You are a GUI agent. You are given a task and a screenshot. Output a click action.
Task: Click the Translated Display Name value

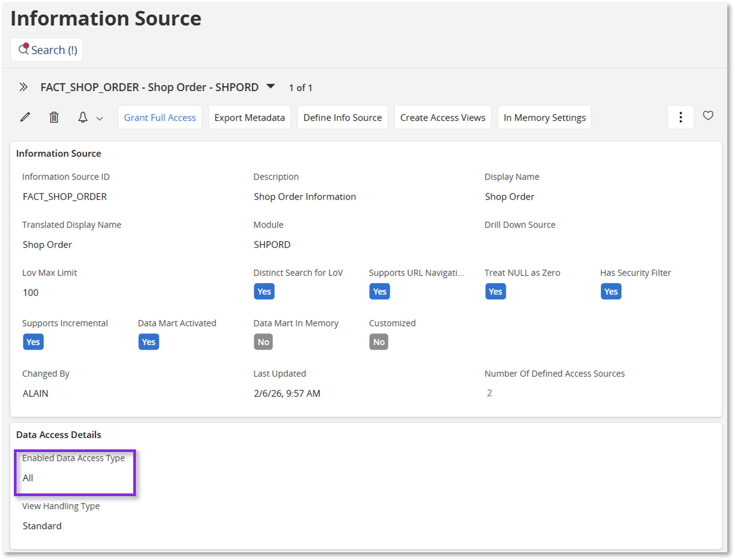[x=47, y=245]
